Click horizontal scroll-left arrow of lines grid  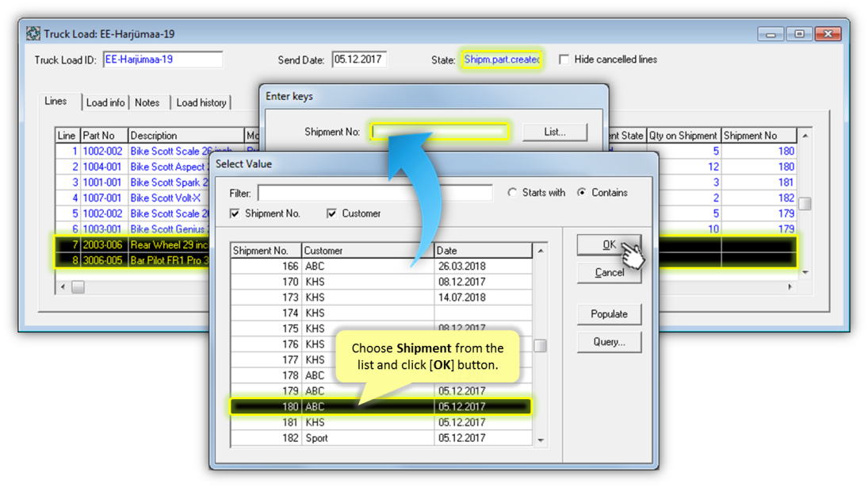point(63,287)
